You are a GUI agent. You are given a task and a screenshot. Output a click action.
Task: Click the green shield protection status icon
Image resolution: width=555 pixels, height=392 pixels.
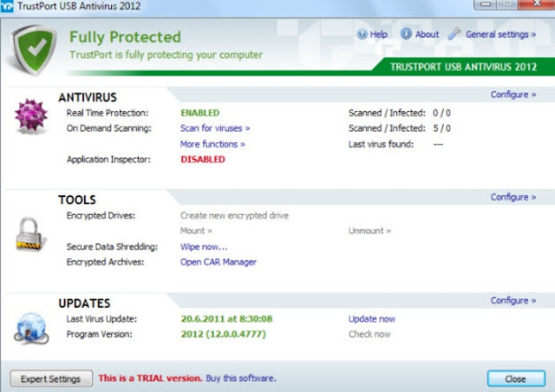coord(35,49)
